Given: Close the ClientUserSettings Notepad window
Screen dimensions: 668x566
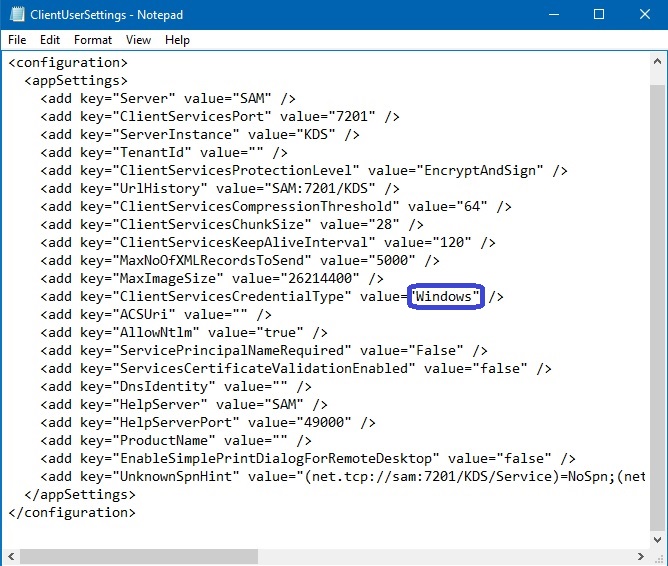Looking at the screenshot, I should [x=645, y=14].
